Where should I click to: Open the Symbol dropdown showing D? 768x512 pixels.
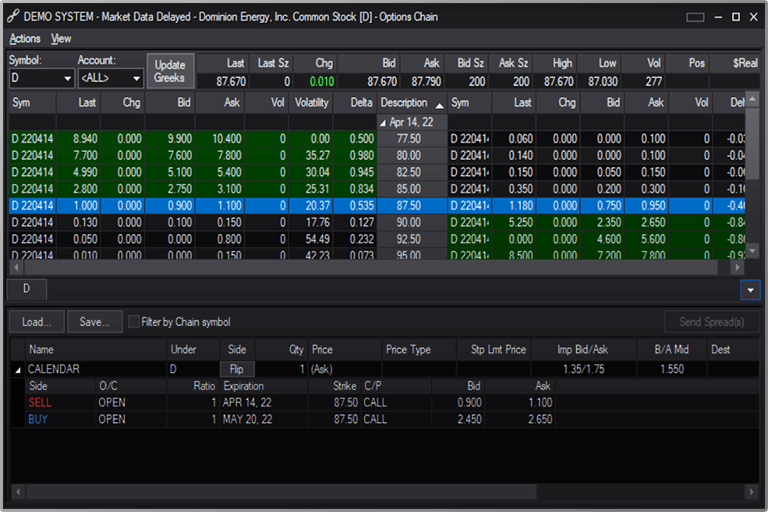point(42,78)
